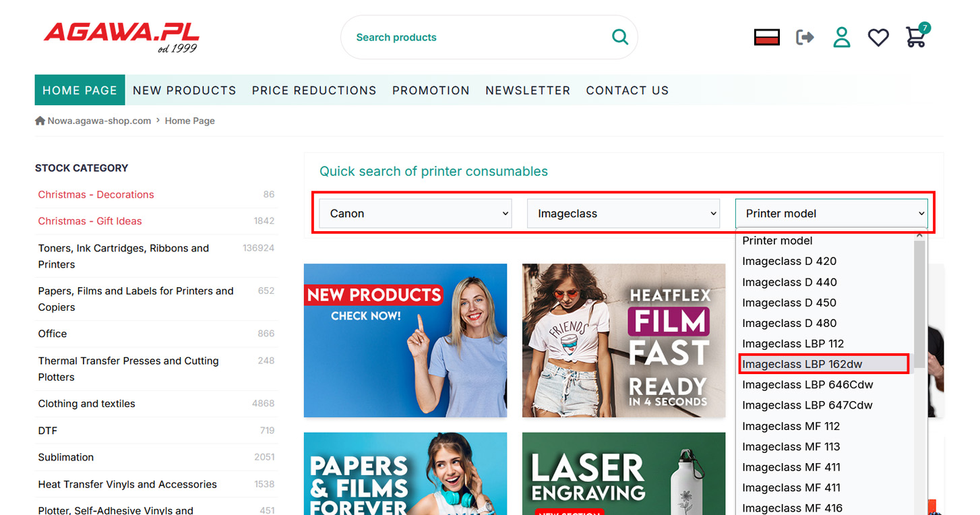Click the home icon in breadcrumb
This screenshot has height=515, width=980.
pos(40,121)
